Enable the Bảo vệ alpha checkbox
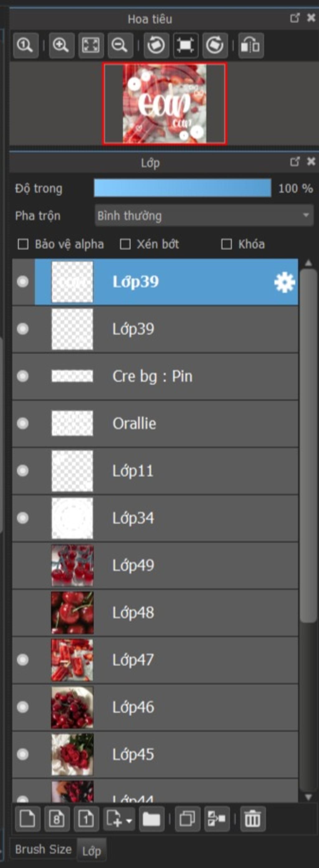The image size is (319, 868). pos(23,244)
